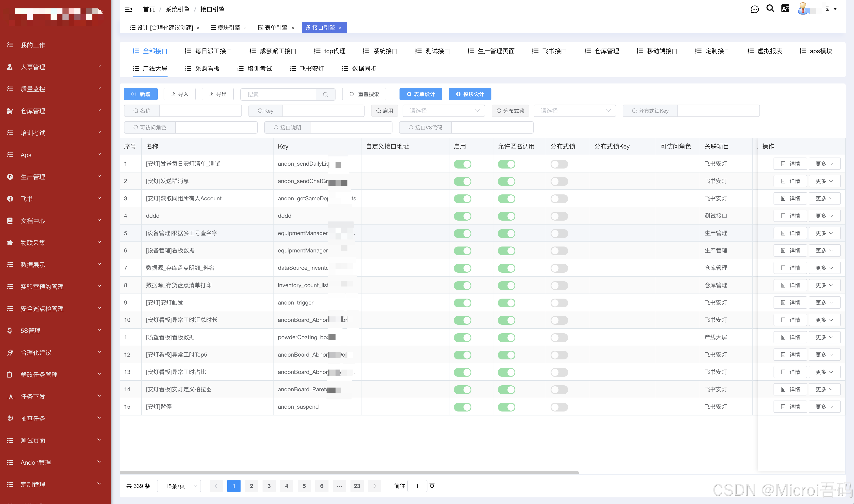Screen dimensions: 854x504
Task: Open the 15条/页 page size dropdown
Action: pyautogui.click(x=179, y=486)
